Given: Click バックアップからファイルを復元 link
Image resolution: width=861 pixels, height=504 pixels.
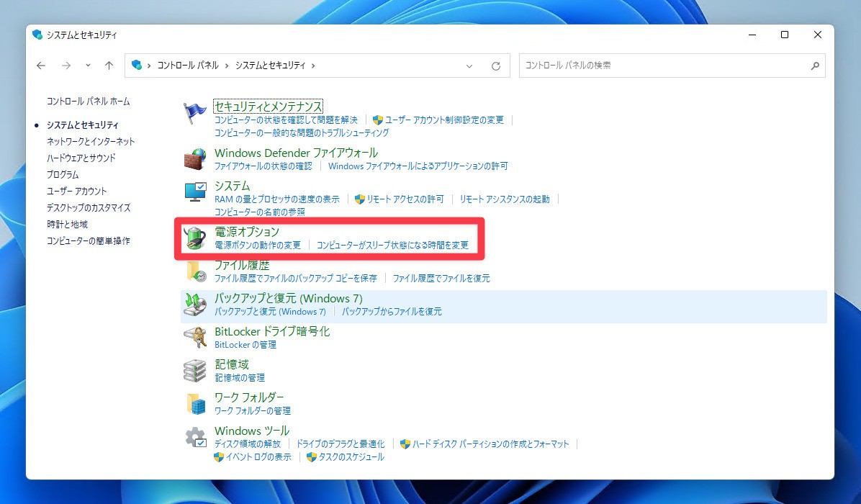Looking at the screenshot, I should click(392, 311).
